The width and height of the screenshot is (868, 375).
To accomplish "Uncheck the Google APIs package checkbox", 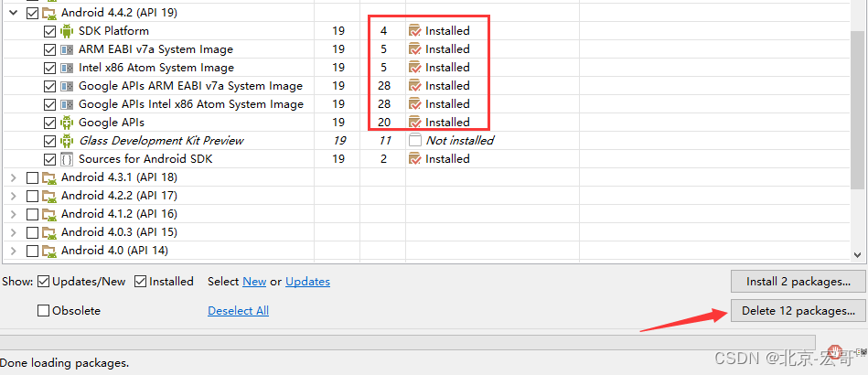I will click(49, 123).
